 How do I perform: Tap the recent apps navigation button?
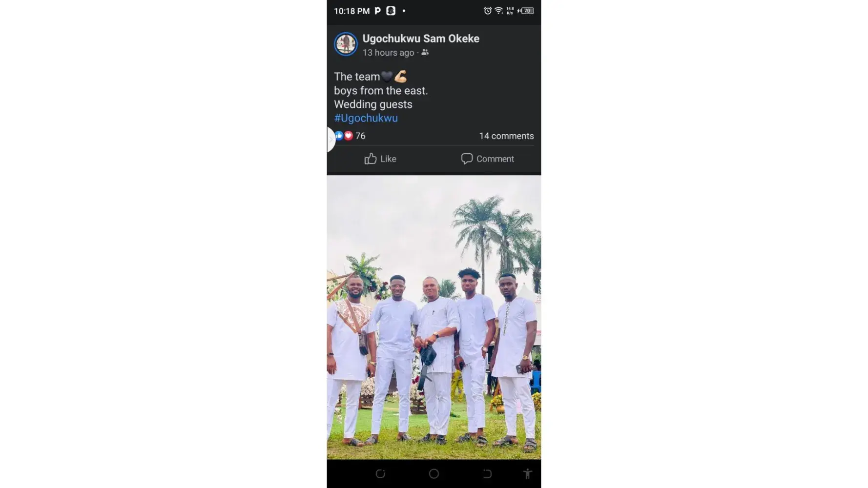pyautogui.click(x=380, y=474)
